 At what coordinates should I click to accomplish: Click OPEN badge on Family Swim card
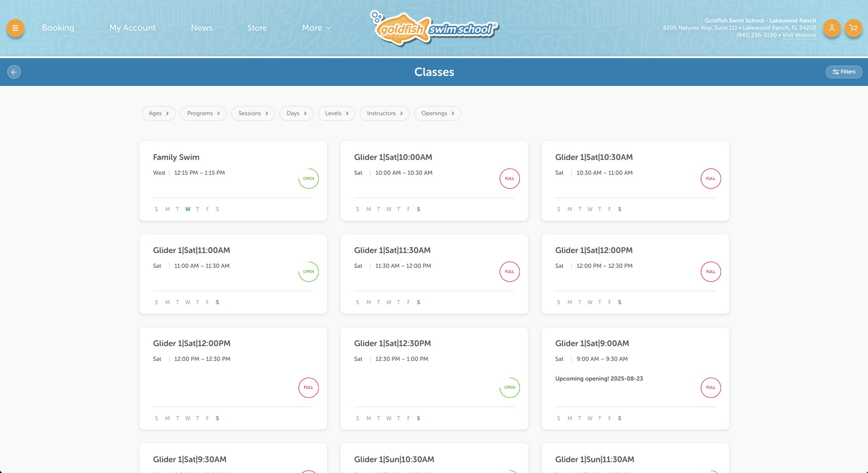[309, 178]
